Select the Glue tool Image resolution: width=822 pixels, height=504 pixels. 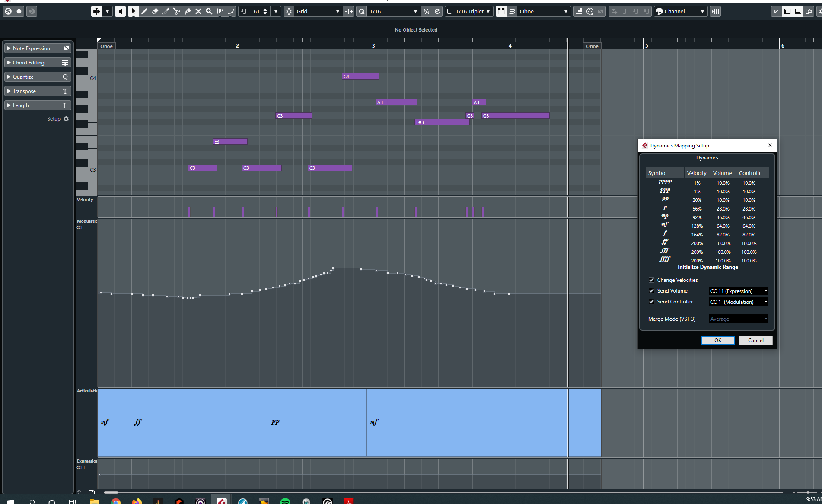(x=187, y=11)
